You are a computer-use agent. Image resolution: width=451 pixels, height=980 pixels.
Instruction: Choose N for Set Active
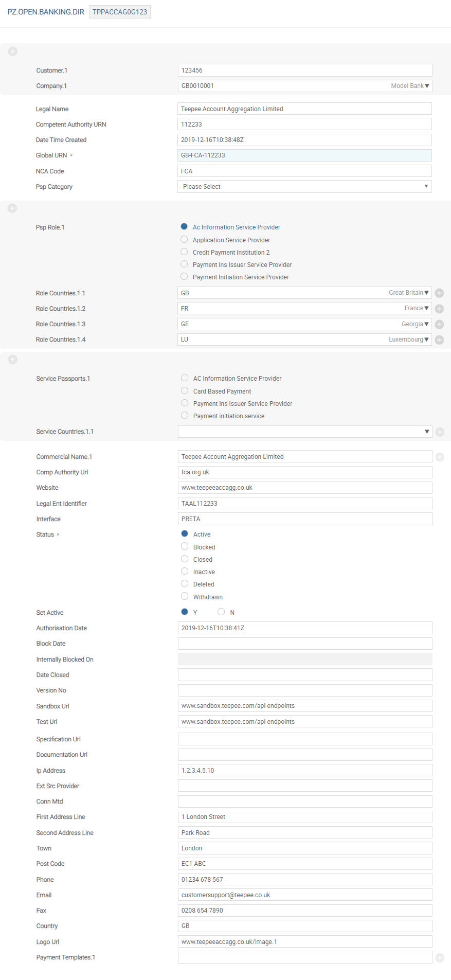click(221, 612)
